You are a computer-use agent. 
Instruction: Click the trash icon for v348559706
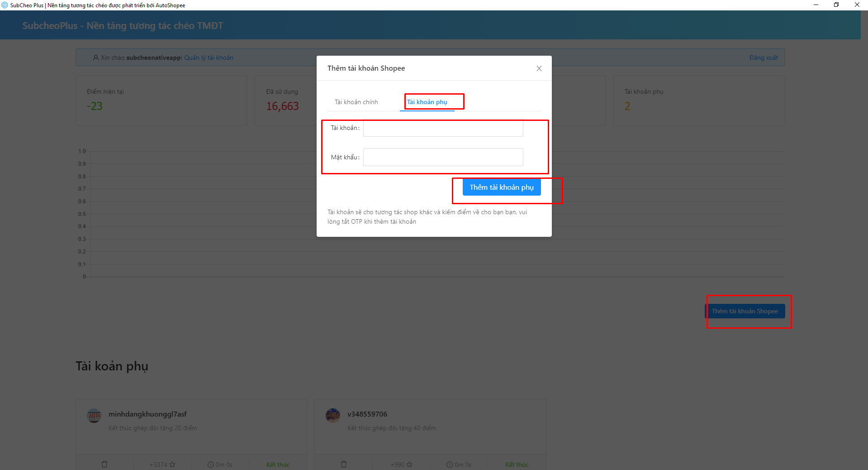343,464
